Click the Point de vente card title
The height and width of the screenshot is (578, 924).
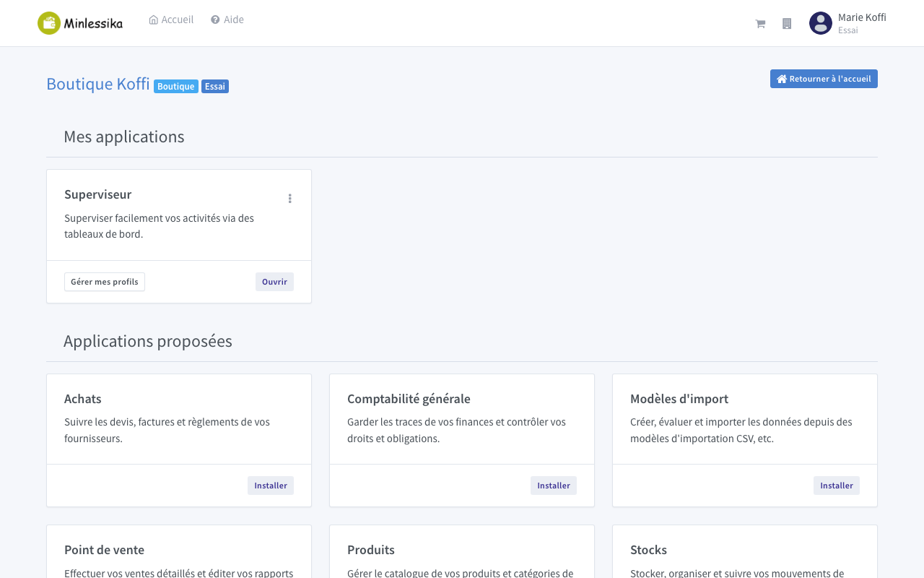(105, 550)
